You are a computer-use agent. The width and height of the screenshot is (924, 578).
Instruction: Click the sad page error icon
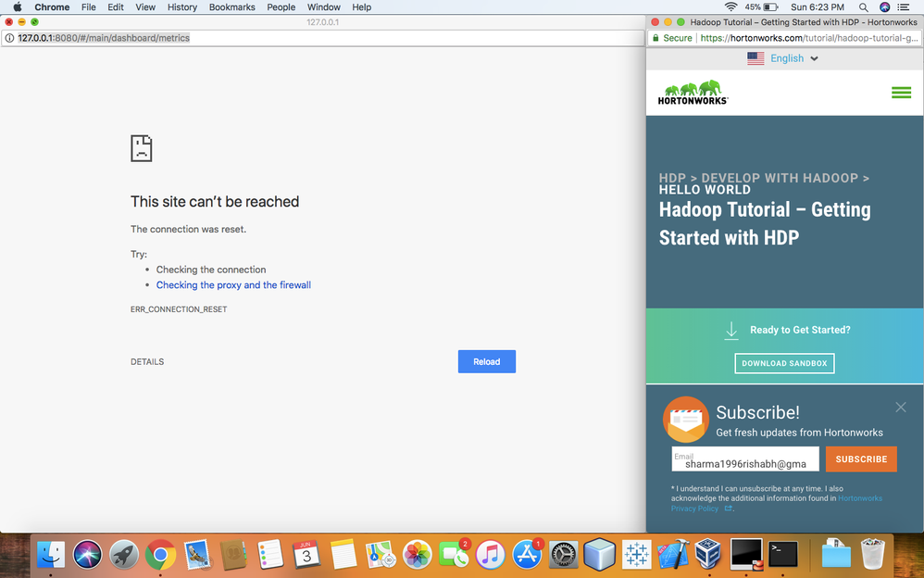(x=142, y=148)
